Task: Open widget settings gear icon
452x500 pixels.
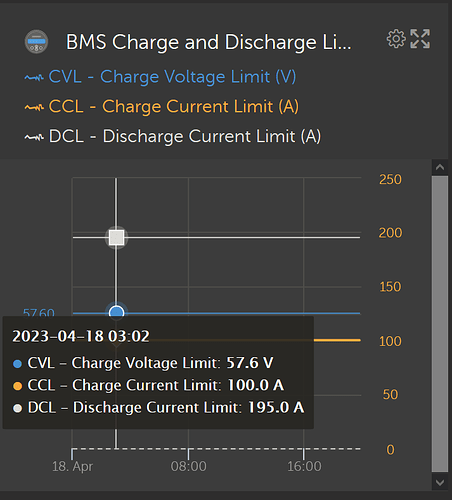Action: coord(396,39)
